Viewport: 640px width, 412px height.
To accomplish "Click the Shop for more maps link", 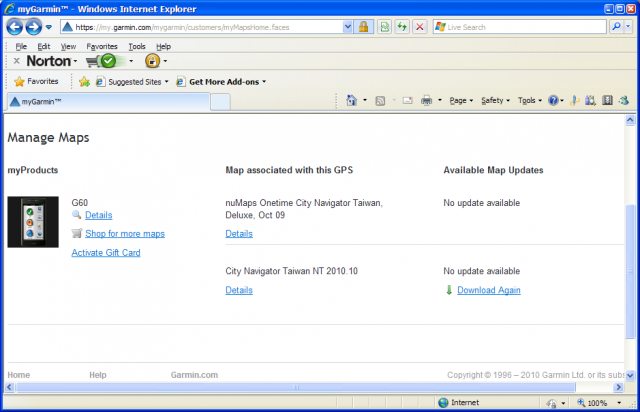I will tap(125, 234).
